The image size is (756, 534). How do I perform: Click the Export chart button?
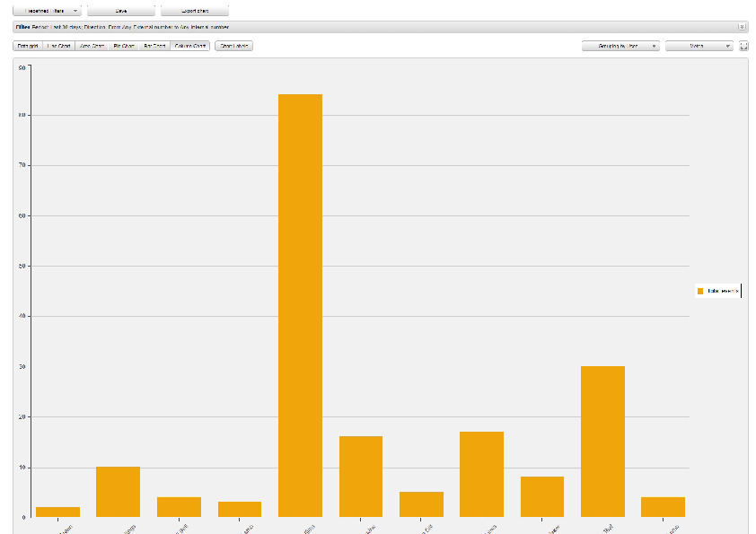194,11
